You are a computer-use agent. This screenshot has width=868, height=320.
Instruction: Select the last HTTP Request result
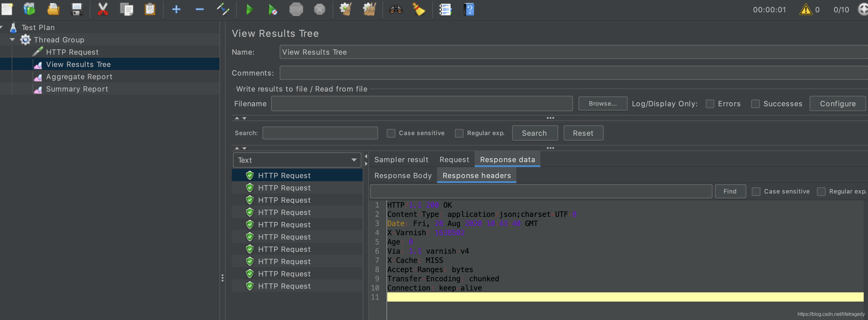pos(297,286)
